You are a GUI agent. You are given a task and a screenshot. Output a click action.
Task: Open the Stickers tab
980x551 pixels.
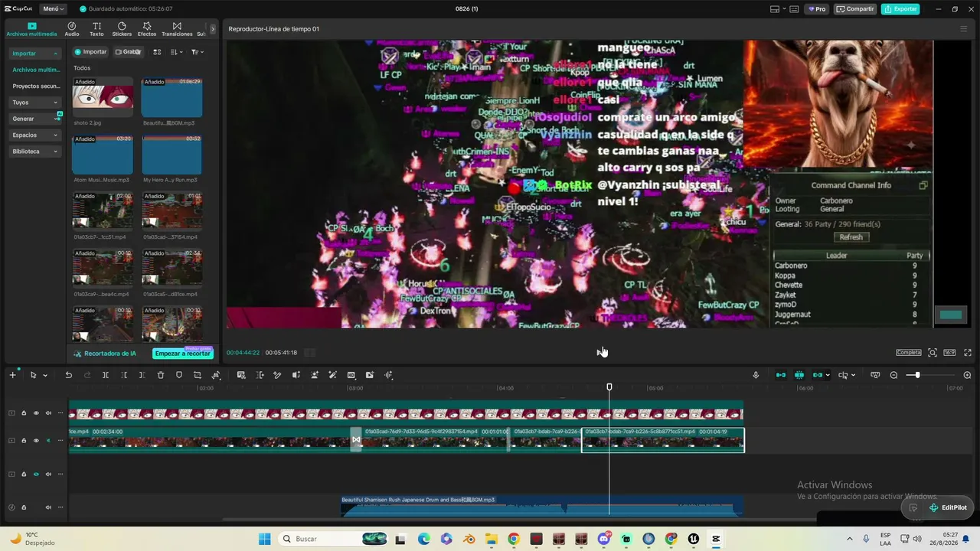click(122, 29)
